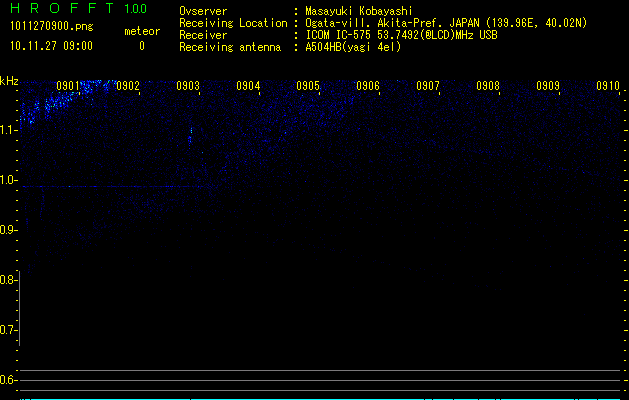This screenshot has width=629, height=400.
Task: Click the 0.6 frequency axis label
Action: tap(8, 380)
